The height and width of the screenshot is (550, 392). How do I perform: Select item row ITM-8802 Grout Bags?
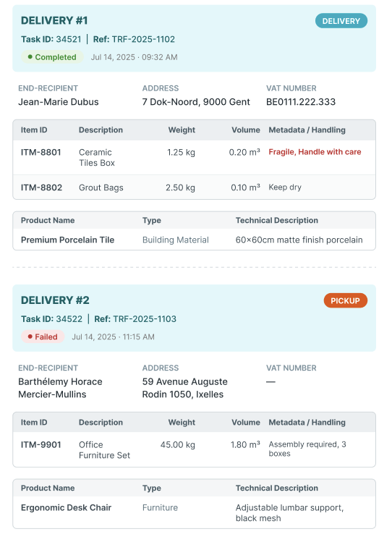pyautogui.click(x=195, y=187)
